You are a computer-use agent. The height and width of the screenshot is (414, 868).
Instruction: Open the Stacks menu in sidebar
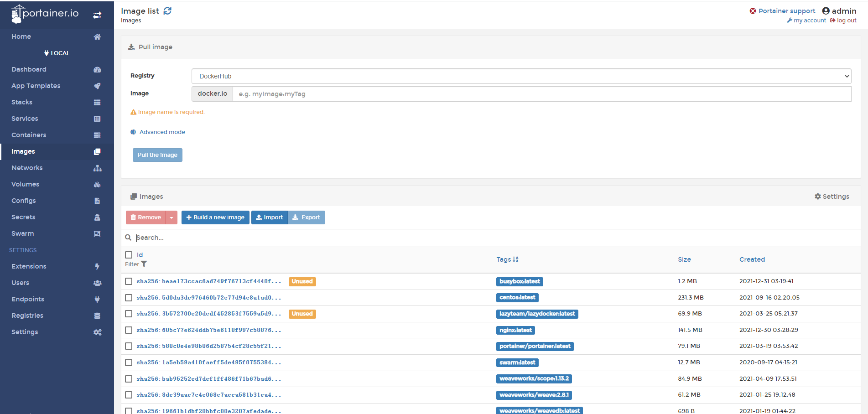pos(22,102)
